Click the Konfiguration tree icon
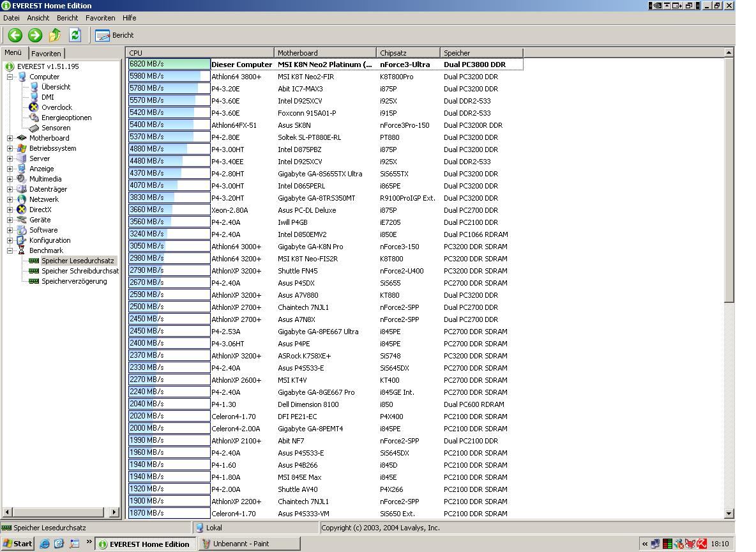The width and height of the screenshot is (756, 552). (x=22, y=240)
